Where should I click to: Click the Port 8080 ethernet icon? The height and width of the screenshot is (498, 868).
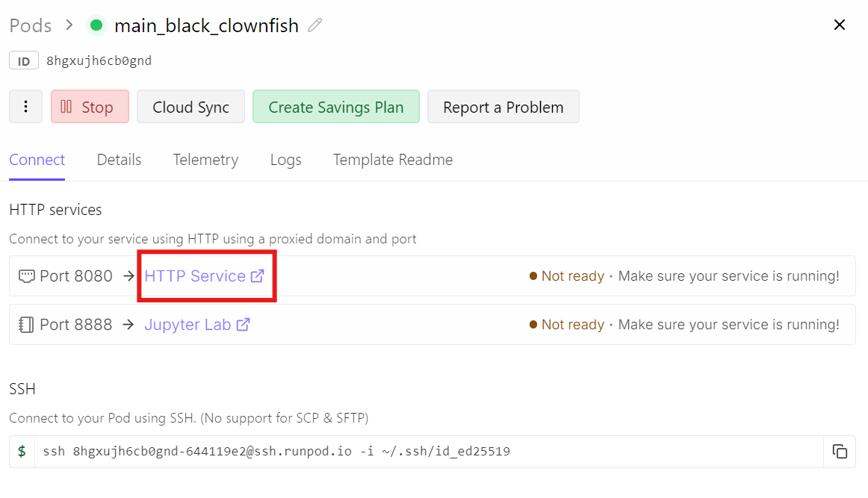[x=27, y=276]
